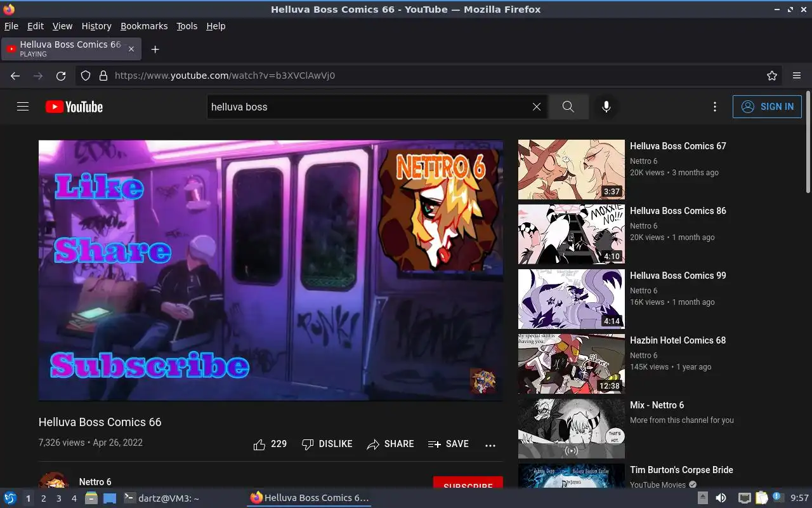Click the Mix - Nettro 6 title
812x508 pixels.
click(x=657, y=405)
